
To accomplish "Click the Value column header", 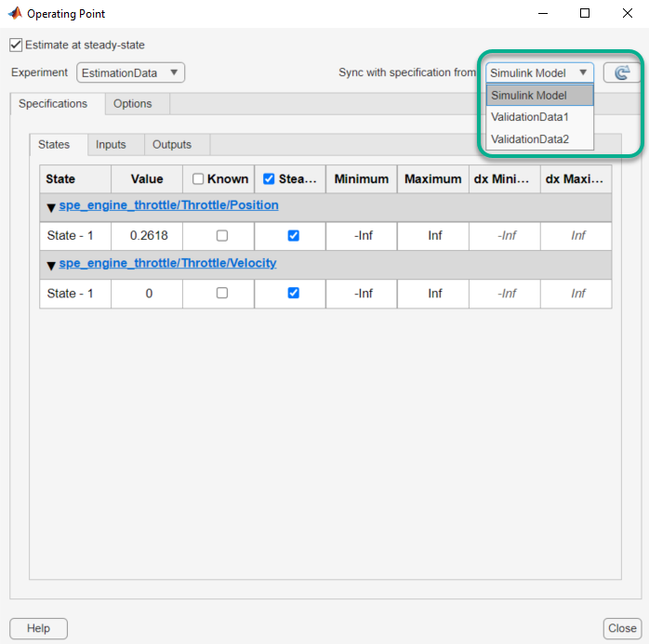I will coord(147,179).
